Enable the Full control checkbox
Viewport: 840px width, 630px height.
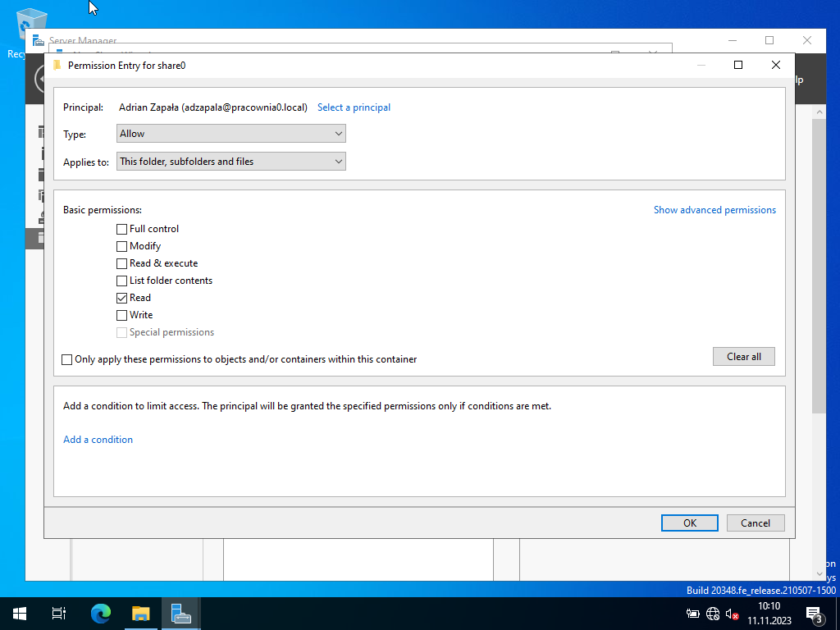[122, 229]
